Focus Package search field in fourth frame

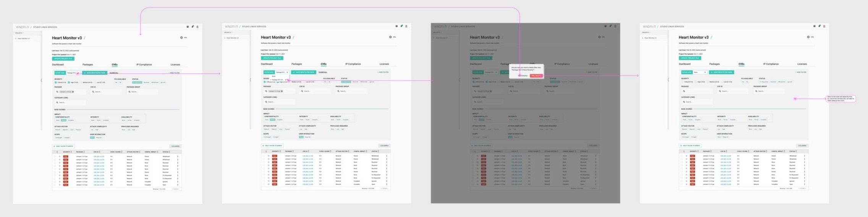coord(697,91)
